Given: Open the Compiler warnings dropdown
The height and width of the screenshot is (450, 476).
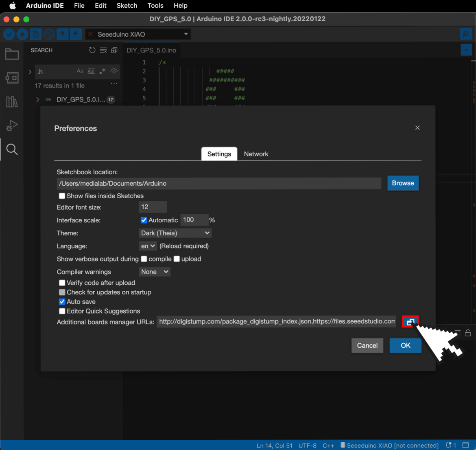Looking at the screenshot, I should (x=155, y=272).
